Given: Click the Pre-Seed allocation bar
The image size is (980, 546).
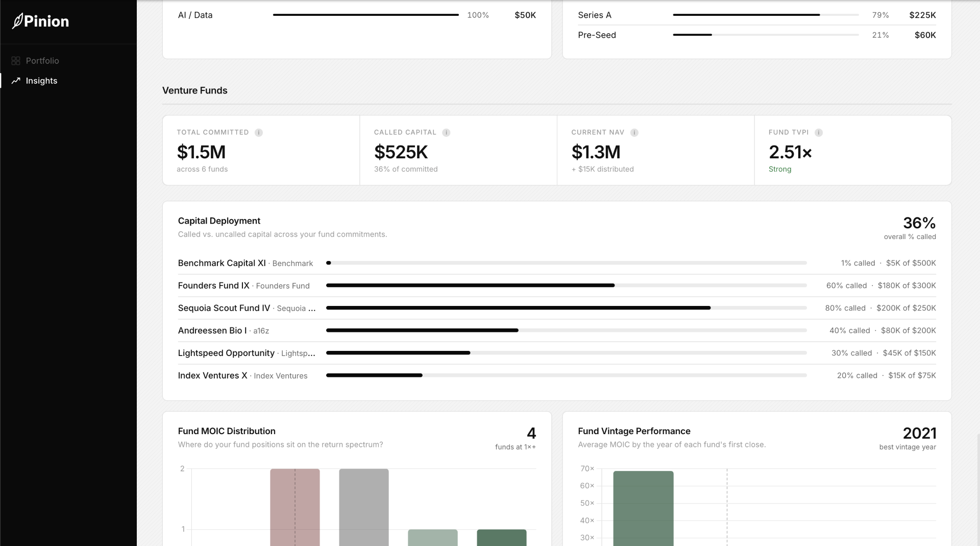Looking at the screenshot, I should tap(766, 35).
